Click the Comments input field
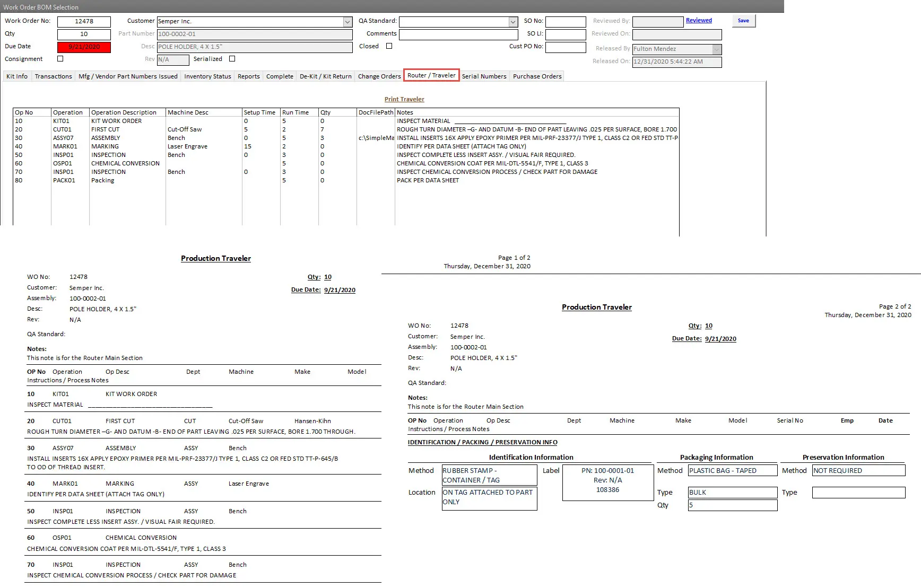This screenshot has height=588, width=921. coord(458,34)
